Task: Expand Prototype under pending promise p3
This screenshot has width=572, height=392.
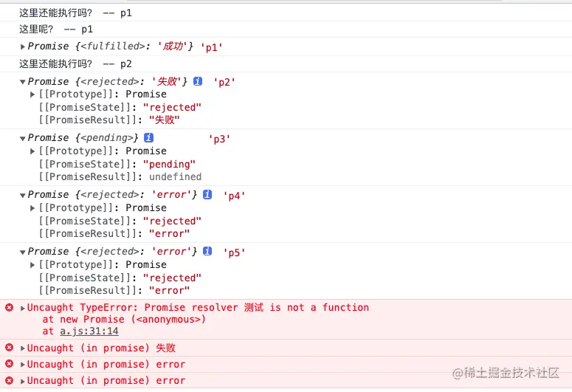Action: tap(32, 151)
